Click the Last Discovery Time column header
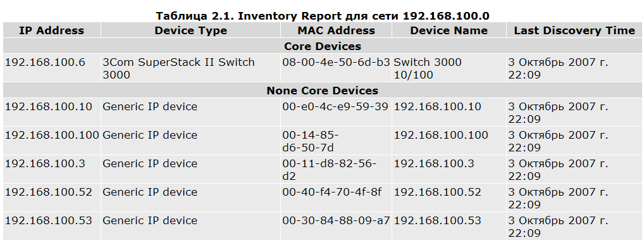Screen dimensions: 644x240 tap(574, 30)
